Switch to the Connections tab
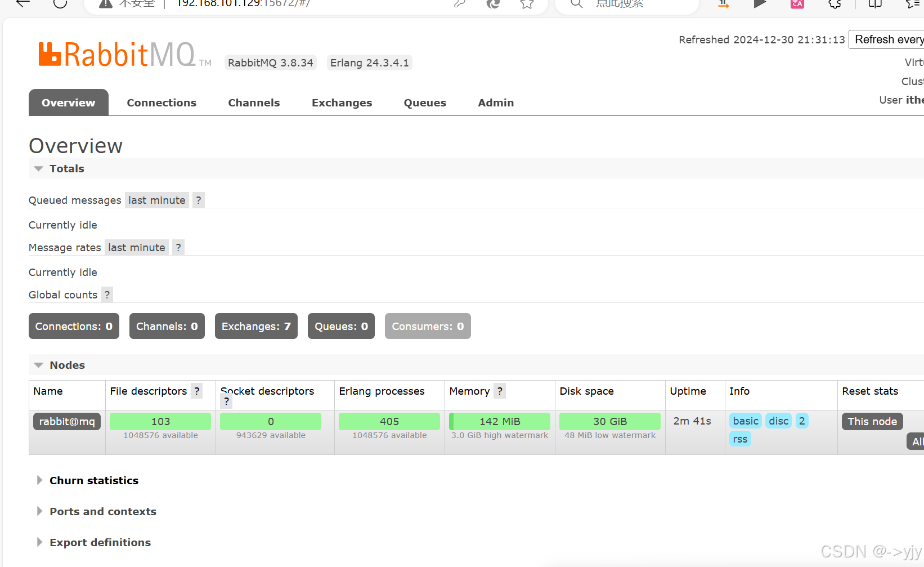 (x=162, y=102)
